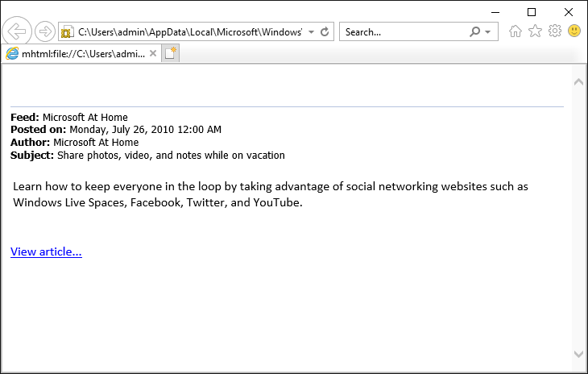Refresh the current page

click(325, 32)
